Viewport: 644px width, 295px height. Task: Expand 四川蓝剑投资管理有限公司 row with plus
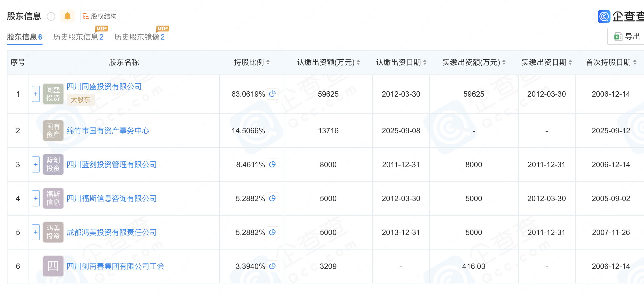[36, 164]
